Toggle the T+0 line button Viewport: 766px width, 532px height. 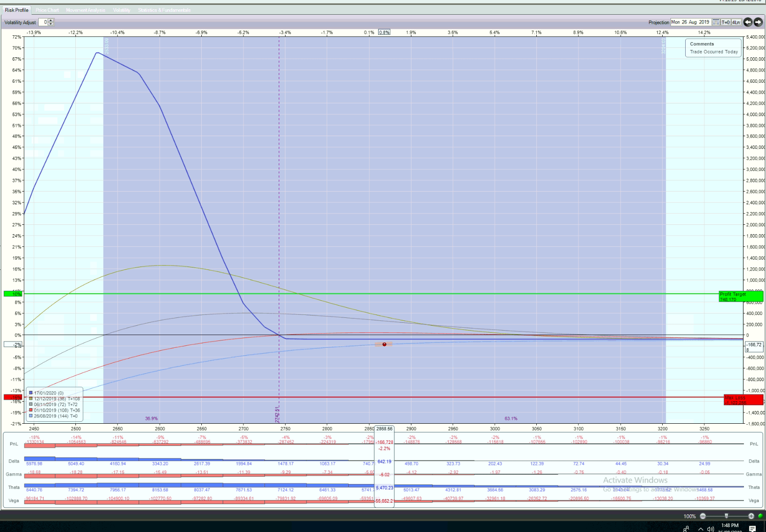pos(725,22)
